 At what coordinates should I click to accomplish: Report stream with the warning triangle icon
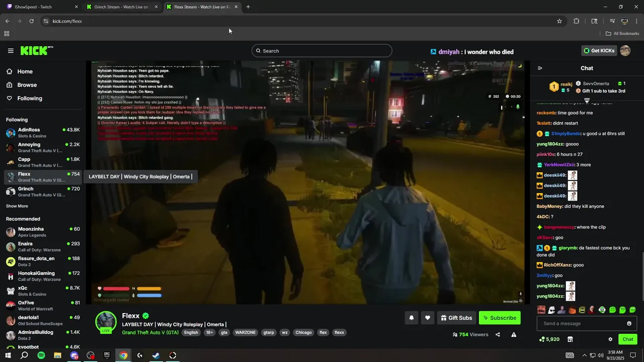click(x=514, y=334)
